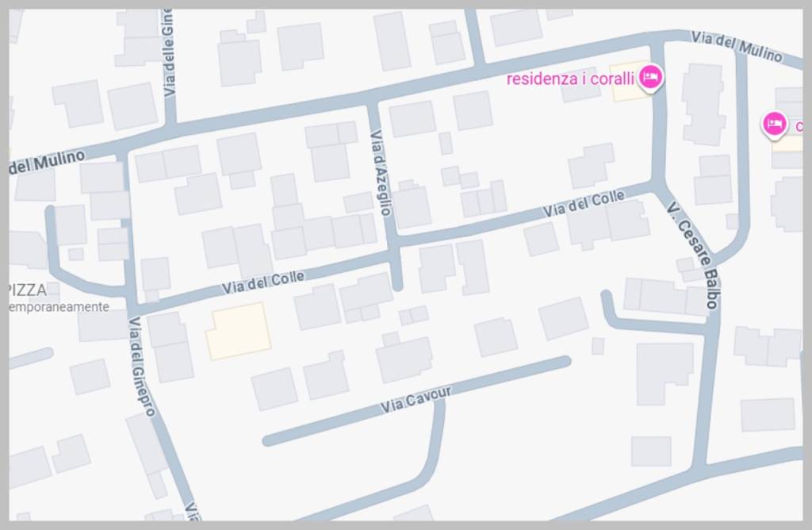
Task: Click the Via del Colle label near Cesare Balbo
Action: [x=583, y=204]
